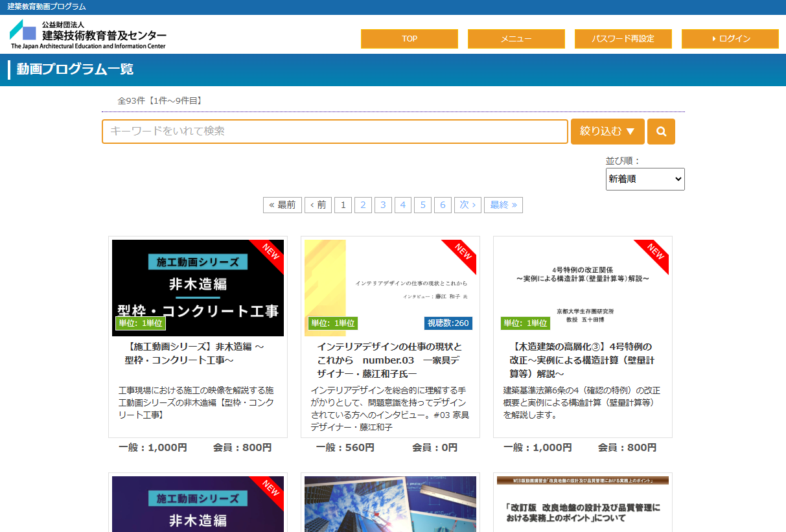Open the 絞り込む filter dropdown
The width and height of the screenshot is (786, 532).
[607, 132]
